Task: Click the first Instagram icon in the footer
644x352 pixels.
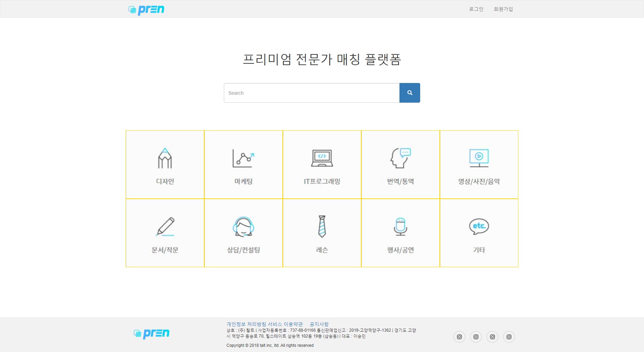Action: (x=459, y=337)
